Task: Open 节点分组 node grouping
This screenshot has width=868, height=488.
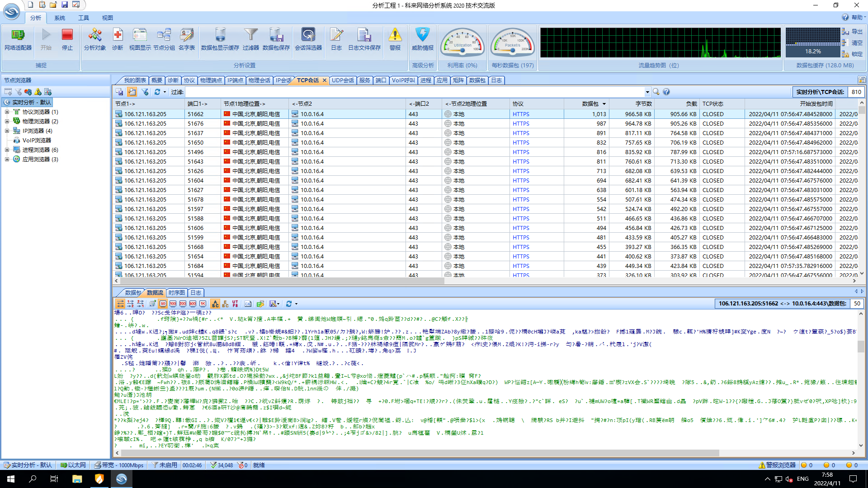Action: (164, 40)
